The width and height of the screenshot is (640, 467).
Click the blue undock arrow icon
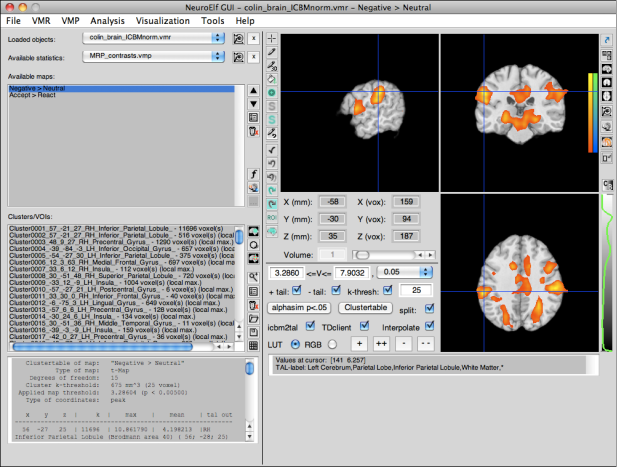607,40
